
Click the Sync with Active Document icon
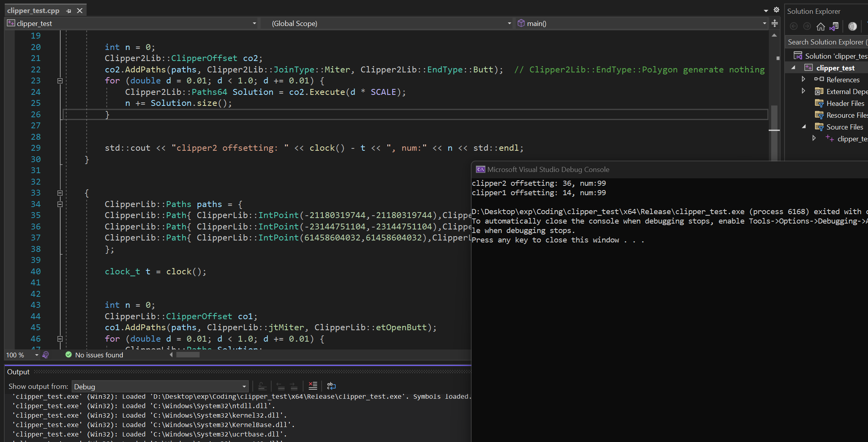pyautogui.click(x=853, y=26)
